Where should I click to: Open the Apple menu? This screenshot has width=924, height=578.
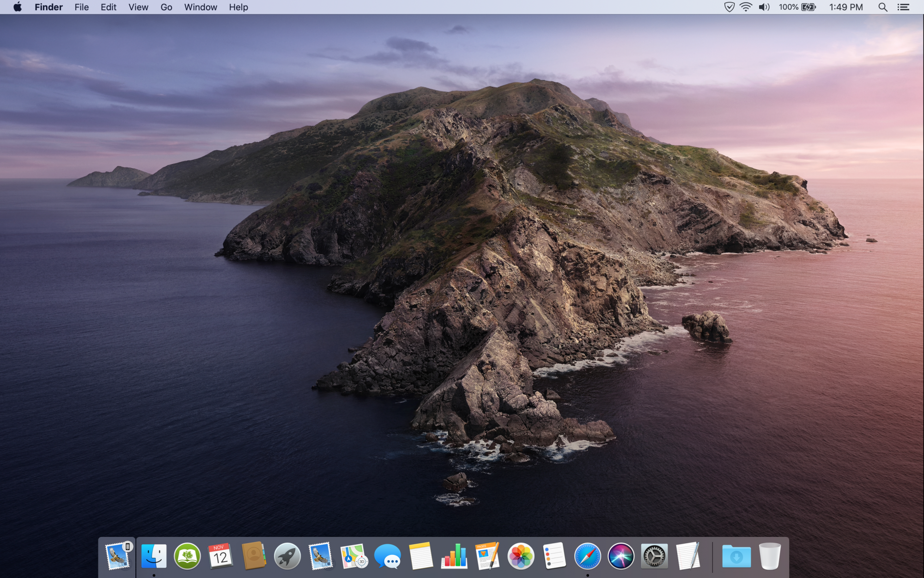point(18,7)
